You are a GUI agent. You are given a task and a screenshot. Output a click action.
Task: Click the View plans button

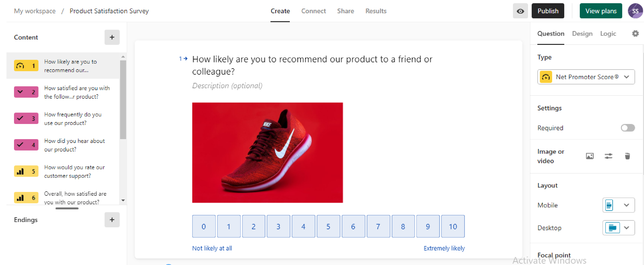(x=601, y=11)
